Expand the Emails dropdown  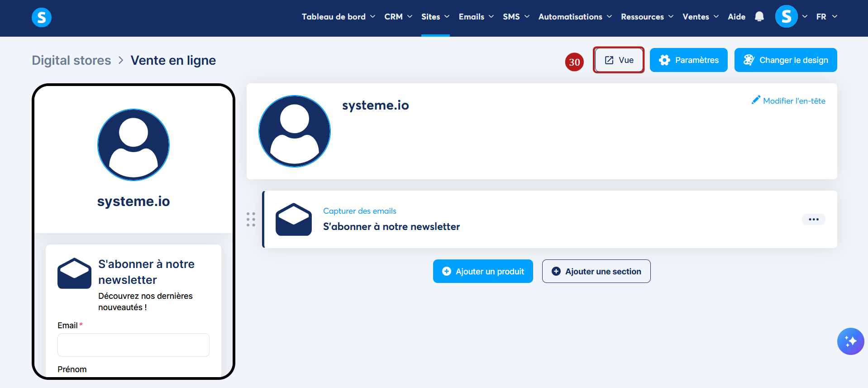click(x=476, y=17)
